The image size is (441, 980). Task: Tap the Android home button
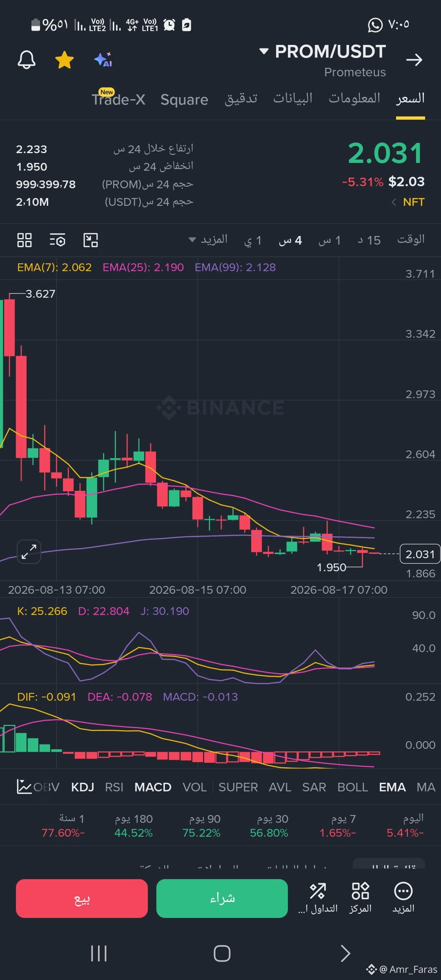tap(222, 953)
